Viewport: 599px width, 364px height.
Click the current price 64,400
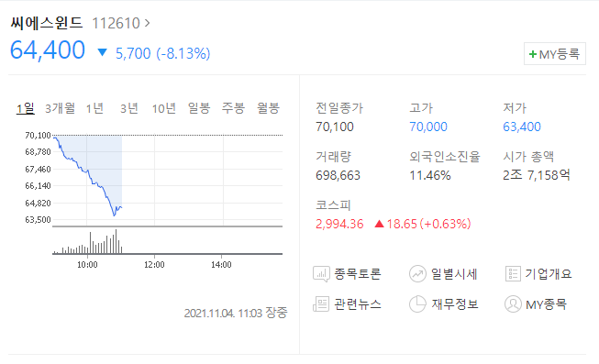pos(48,50)
